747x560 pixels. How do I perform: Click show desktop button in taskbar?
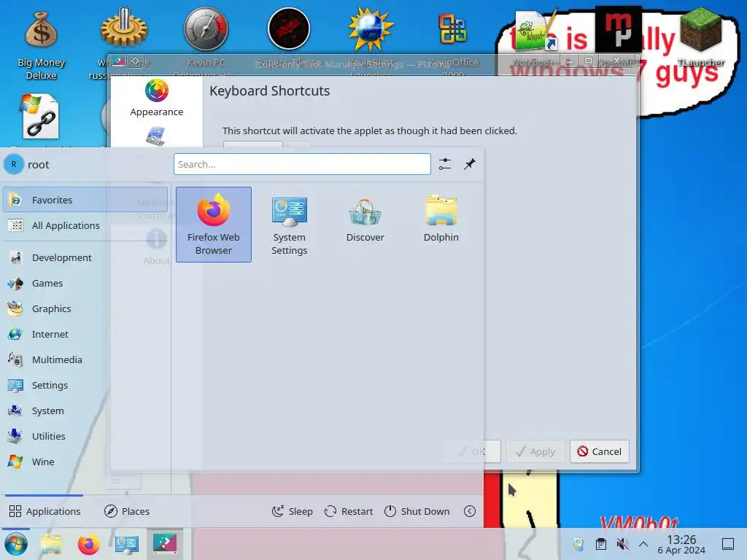point(728,544)
